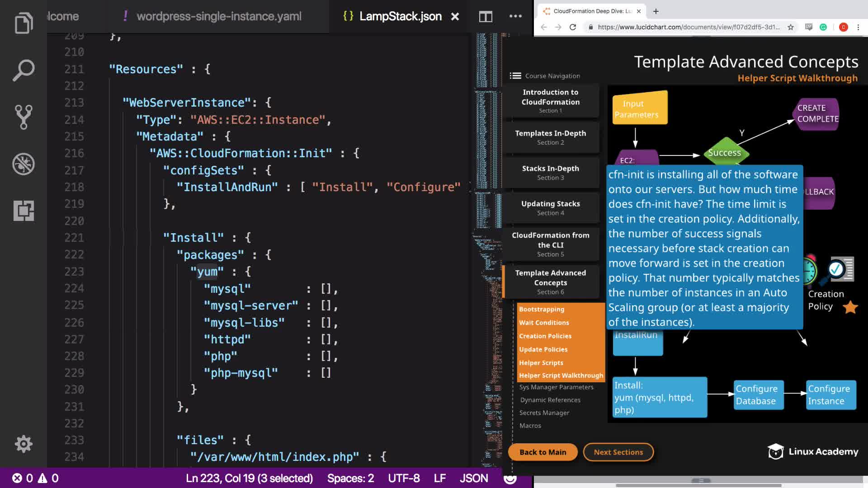
Task: Expand Templates In-Depth Section 2
Action: coord(550,137)
